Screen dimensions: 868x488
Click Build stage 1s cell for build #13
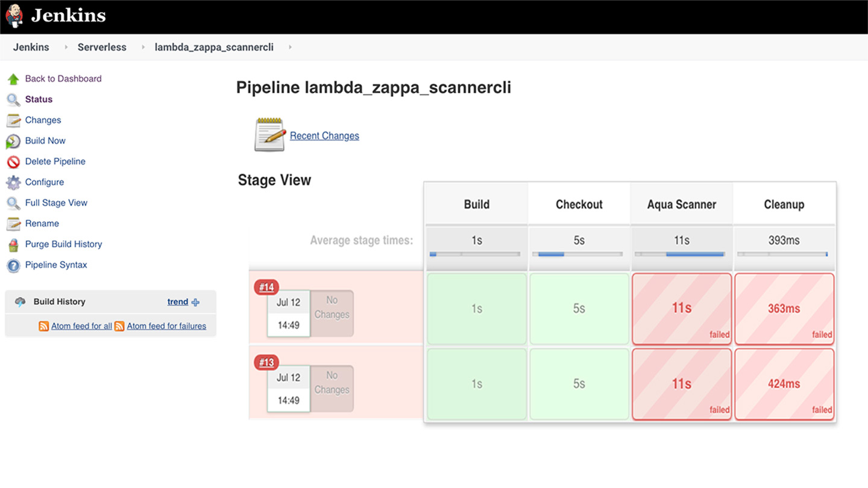pyautogui.click(x=477, y=384)
